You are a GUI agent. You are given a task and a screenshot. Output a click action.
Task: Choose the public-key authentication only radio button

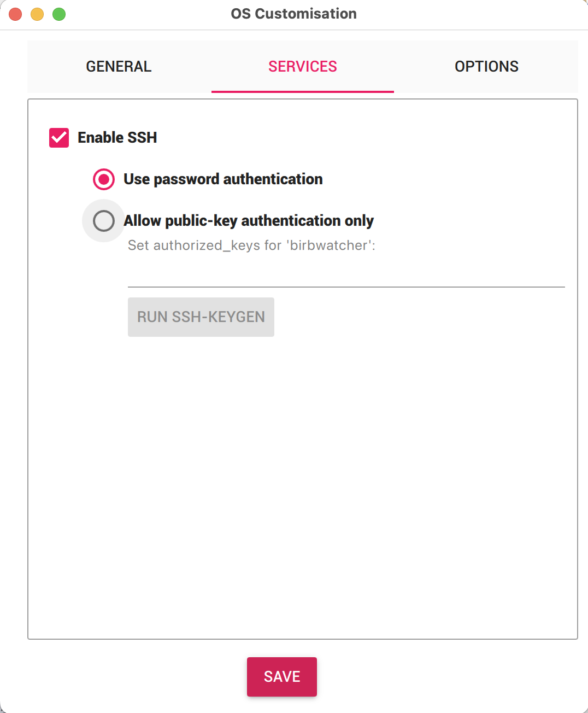[104, 221]
